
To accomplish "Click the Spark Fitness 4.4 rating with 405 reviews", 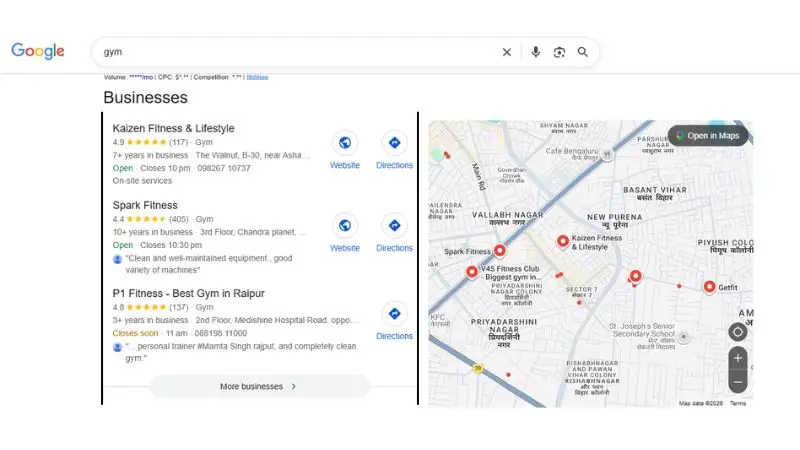I will [151, 219].
